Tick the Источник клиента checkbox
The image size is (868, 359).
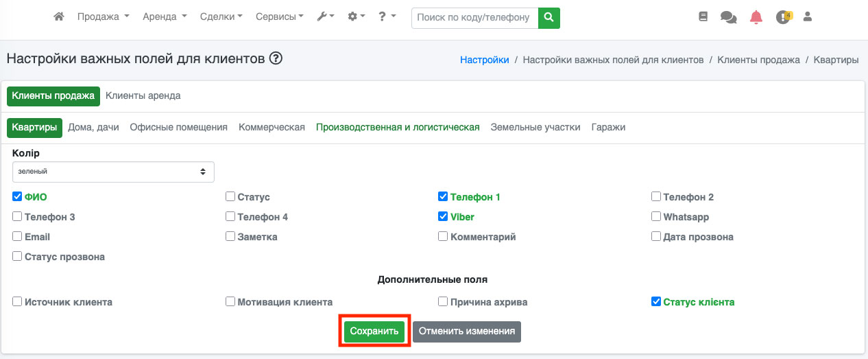click(17, 302)
